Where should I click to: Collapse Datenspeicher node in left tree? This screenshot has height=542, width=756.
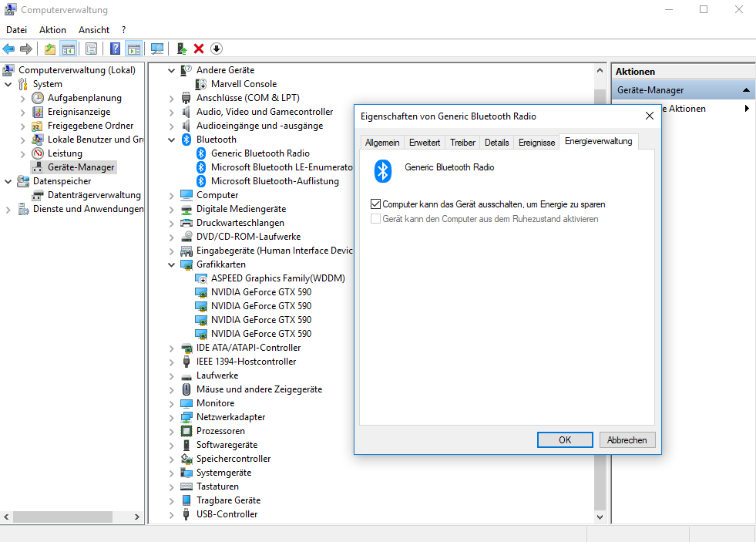pyautogui.click(x=8, y=182)
